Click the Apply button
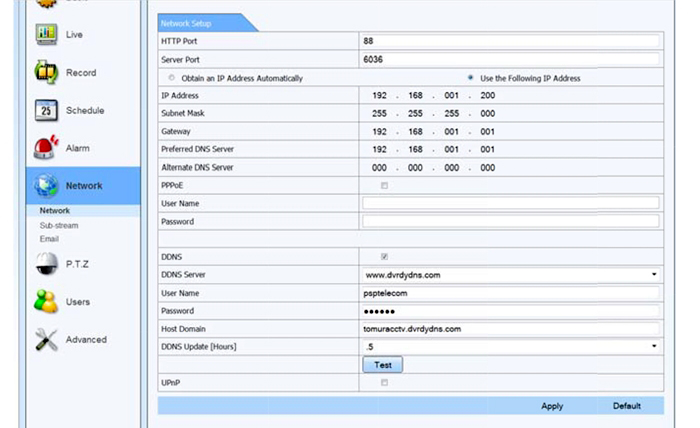The height and width of the screenshot is (428, 700). 552,406
